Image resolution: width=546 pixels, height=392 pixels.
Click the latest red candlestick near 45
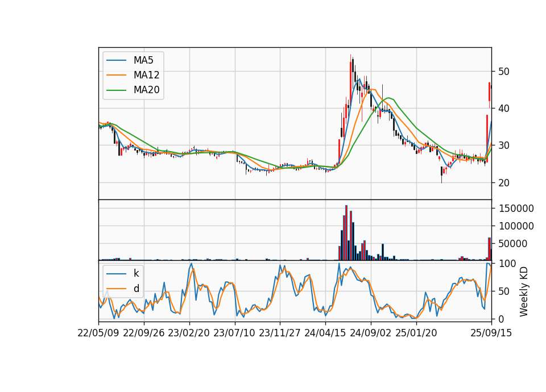click(x=489, y=92)
